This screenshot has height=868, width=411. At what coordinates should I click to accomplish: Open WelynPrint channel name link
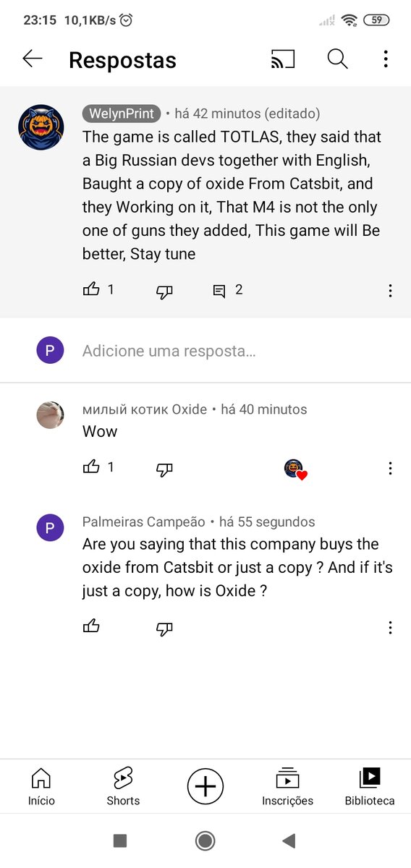tap(122, 114)
